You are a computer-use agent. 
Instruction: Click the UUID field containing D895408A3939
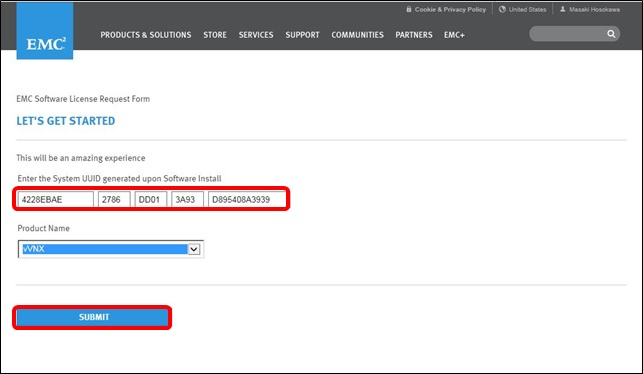coord(247,199)
